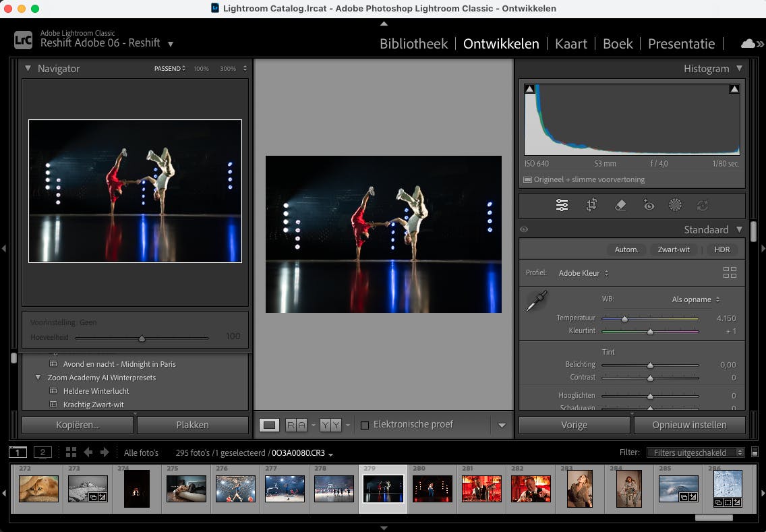766x532 pixels.
Task: Toggle visibility of the Standaard panel adjustments
Action: tap(524, 229)
